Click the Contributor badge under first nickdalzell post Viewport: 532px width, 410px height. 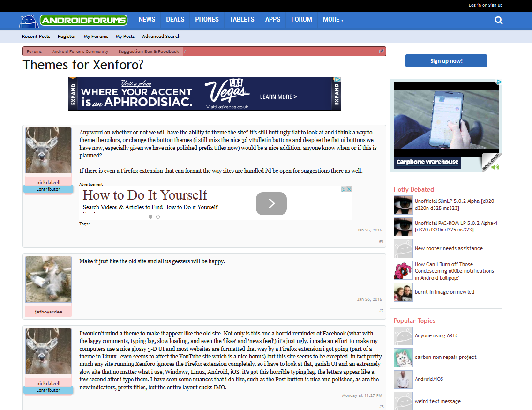click(48, 189)
